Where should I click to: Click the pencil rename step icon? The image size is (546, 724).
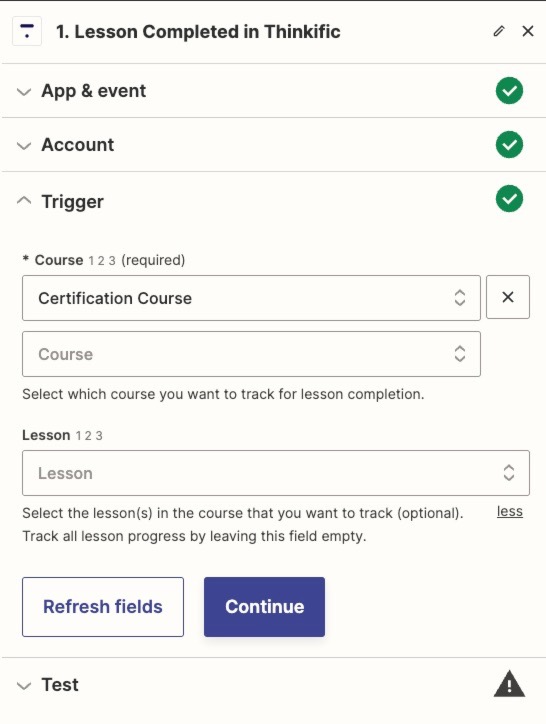498,31
